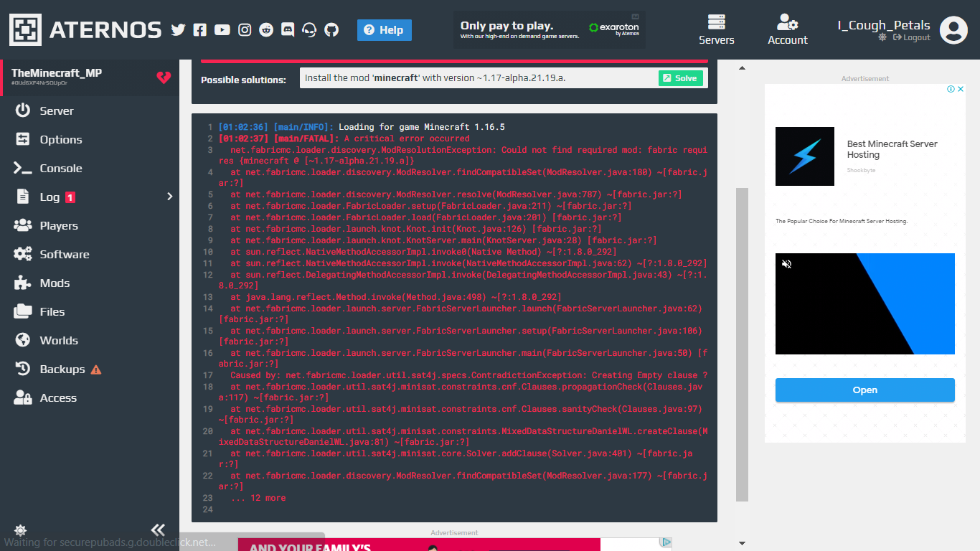The height and width of the screenshot is (551, 980).
Task: Open the Aternos Twitter page icon
Action: point(178,29)
